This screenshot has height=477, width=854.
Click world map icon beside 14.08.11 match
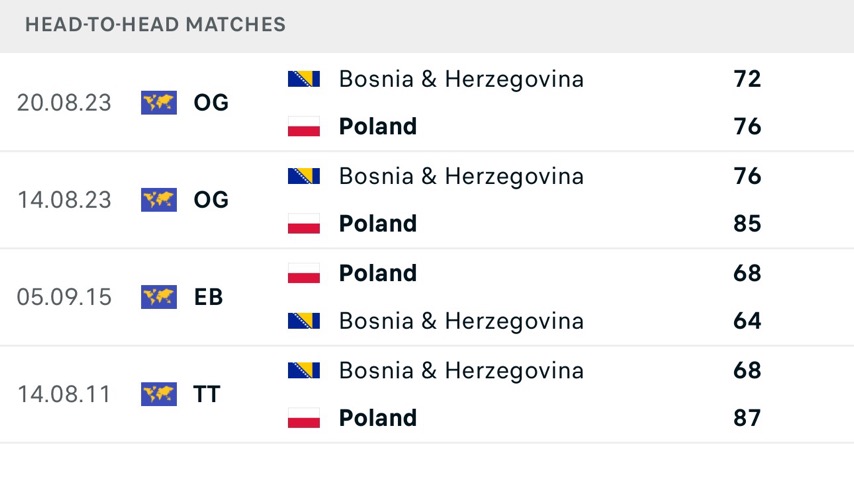tap(158, 394)
